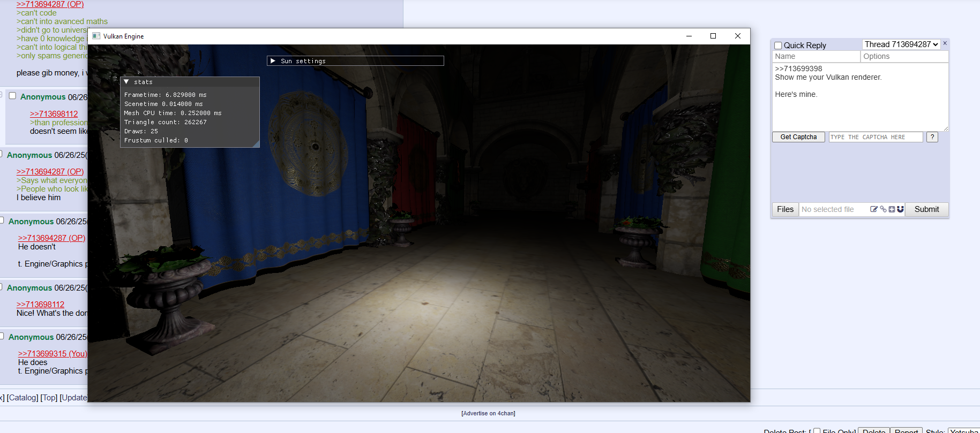
Task: Minimize the Vulkan Engine window
Action: click(689, 36)
